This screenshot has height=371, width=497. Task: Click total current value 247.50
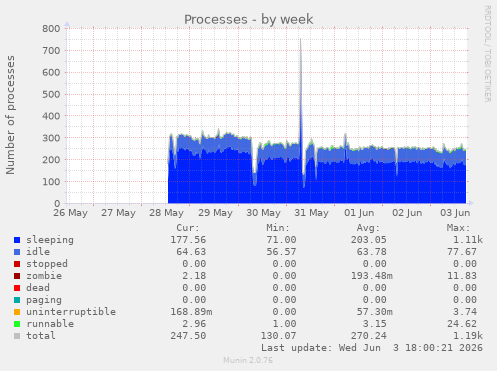[188, 336]
